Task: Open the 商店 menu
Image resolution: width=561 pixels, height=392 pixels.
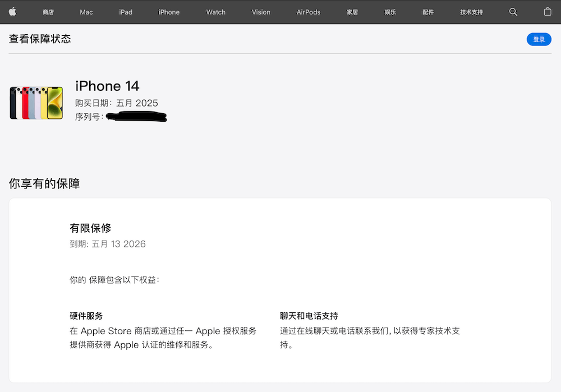Action: (48, 12)
